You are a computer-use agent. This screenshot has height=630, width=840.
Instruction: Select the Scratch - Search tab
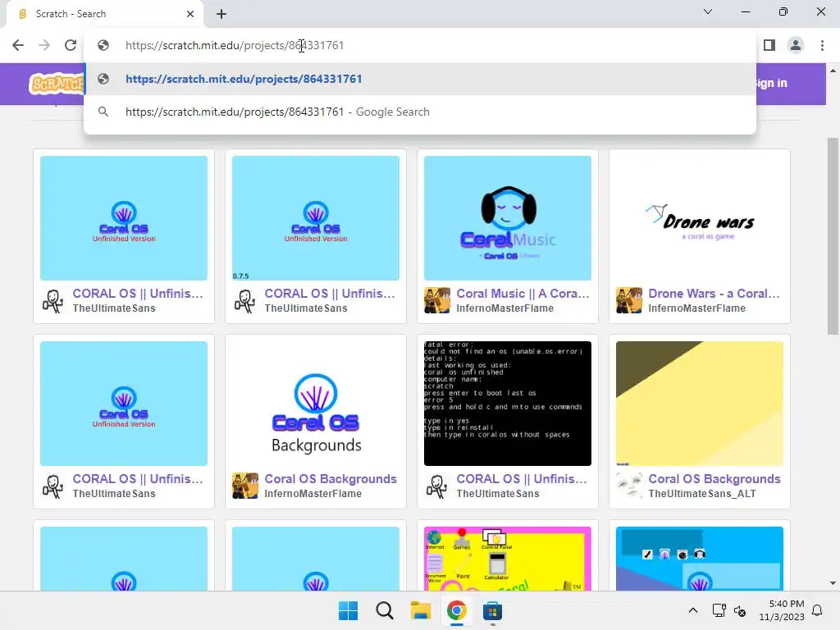pyautogui.click(x=104, y=14)
